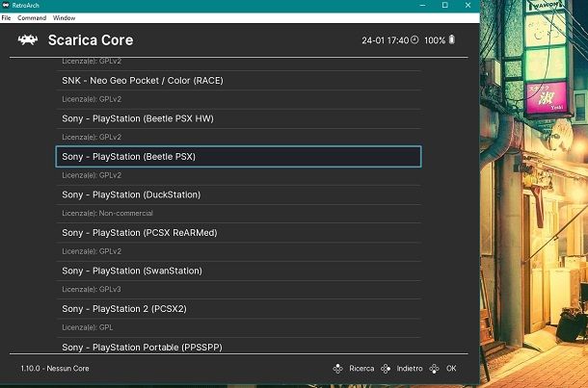Click the 100% battery percentage text

pyautogui.click(x=435, y=40)
